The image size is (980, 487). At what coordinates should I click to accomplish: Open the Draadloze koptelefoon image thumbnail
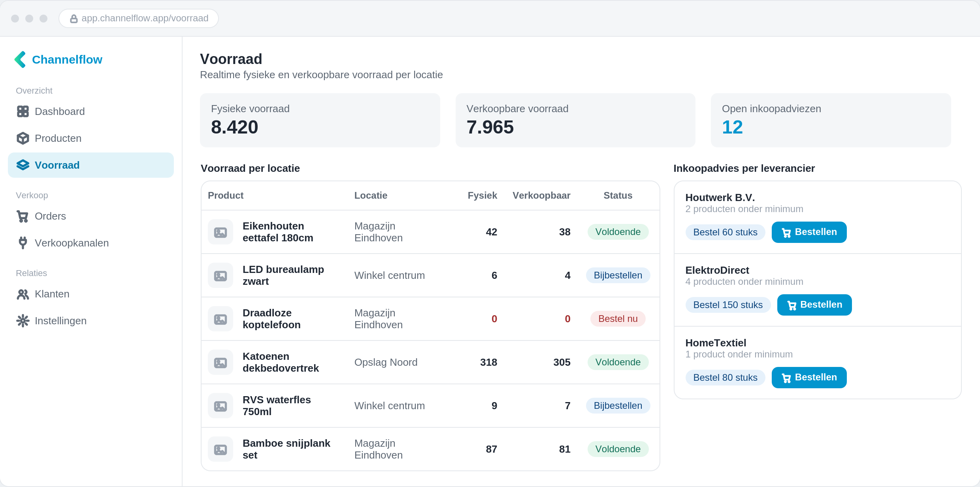220,319
